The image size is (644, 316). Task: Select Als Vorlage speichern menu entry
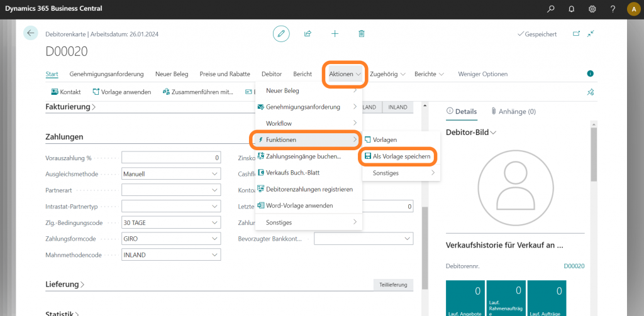point(401,156)
